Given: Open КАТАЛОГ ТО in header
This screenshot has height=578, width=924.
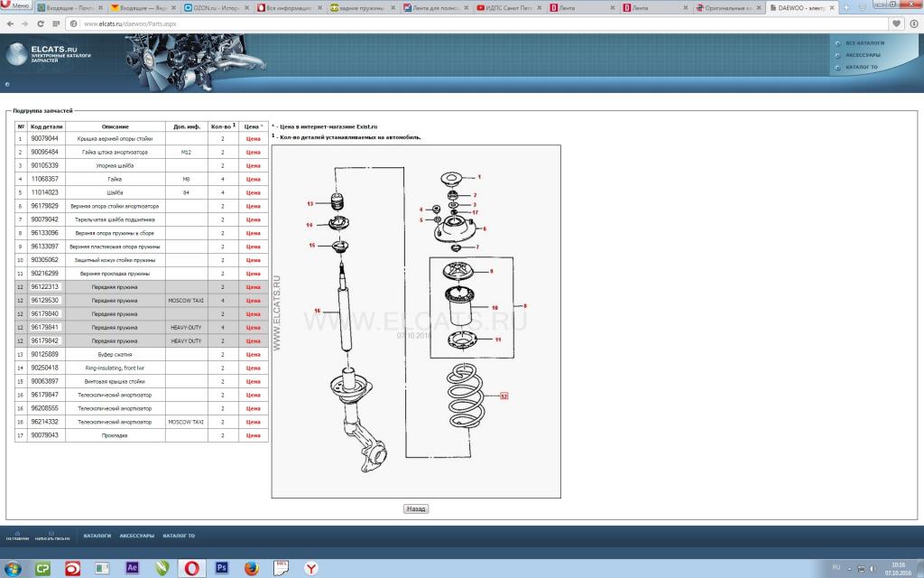Looking at the screenshot, I should click(x=862, y=67).
